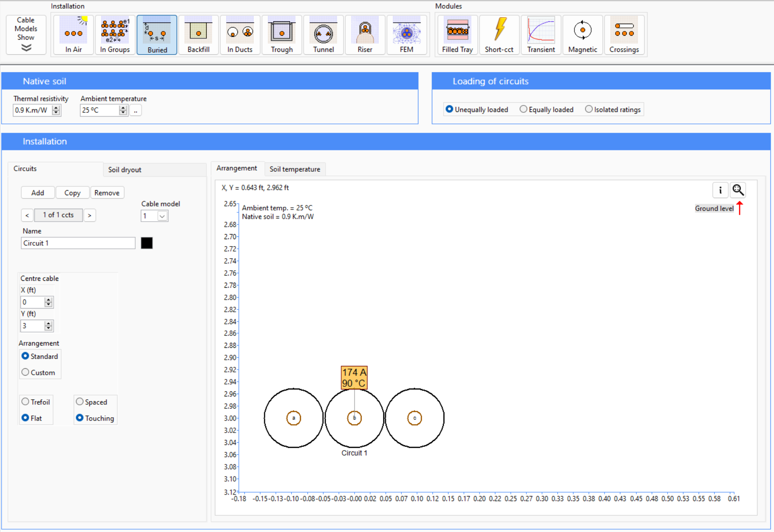Expand the Cable Models Show panel
774x532 pixels.
(26, 35)
